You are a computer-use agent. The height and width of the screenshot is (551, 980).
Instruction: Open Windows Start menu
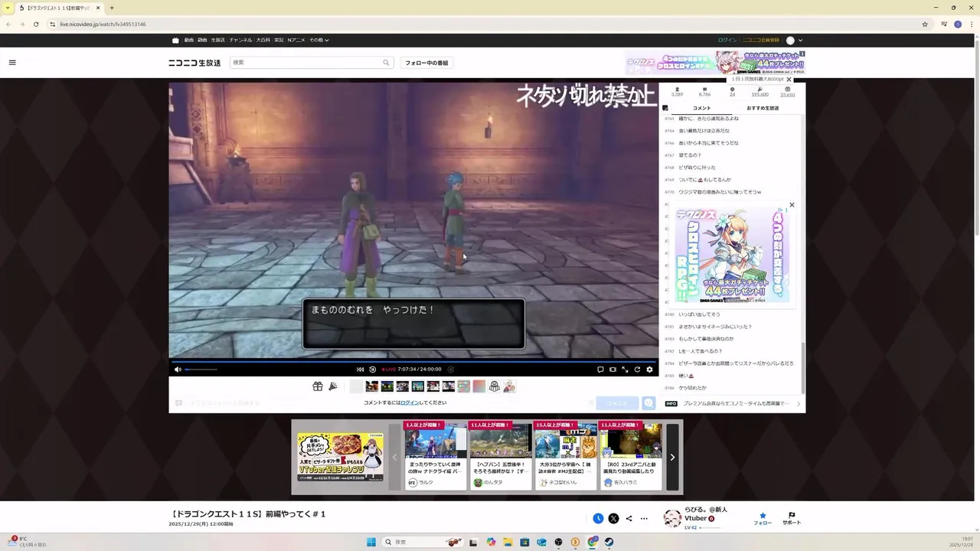[371, 542]
